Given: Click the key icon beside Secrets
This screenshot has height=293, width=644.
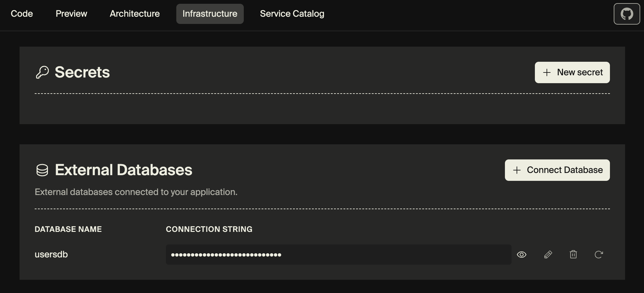Looking at the screenshot, I should tap(42, 72).
